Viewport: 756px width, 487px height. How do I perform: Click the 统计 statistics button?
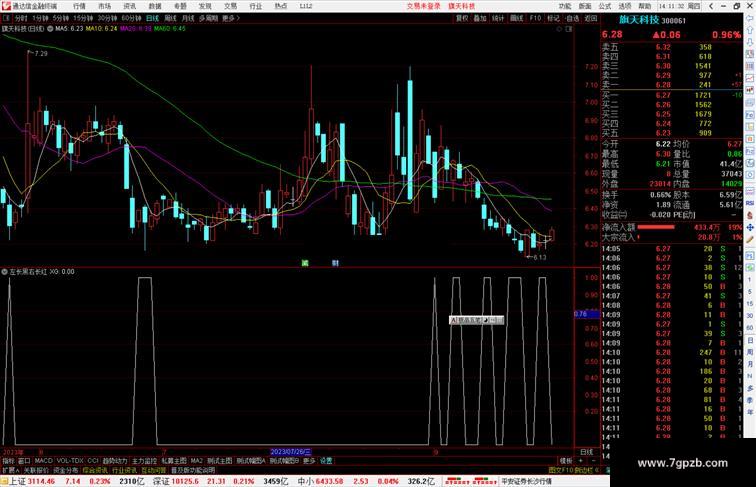[x=498, y=18]
